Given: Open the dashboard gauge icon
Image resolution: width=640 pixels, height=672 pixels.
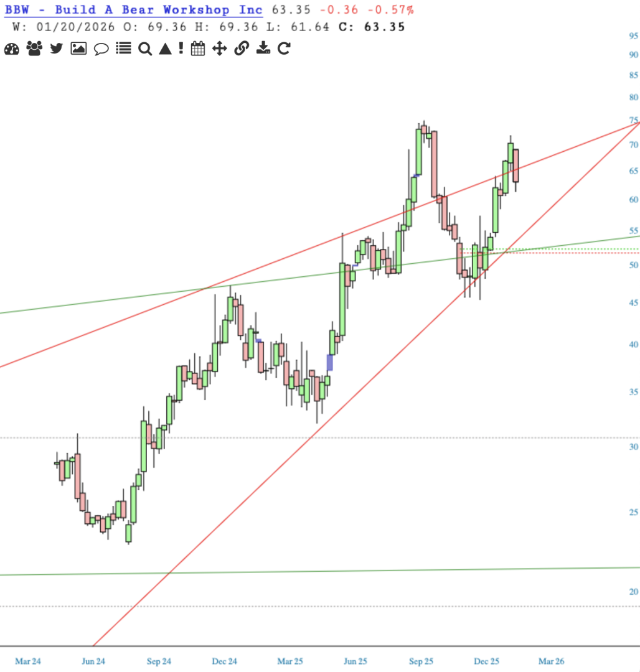Looking at the screenshot, I should (12, 49).
